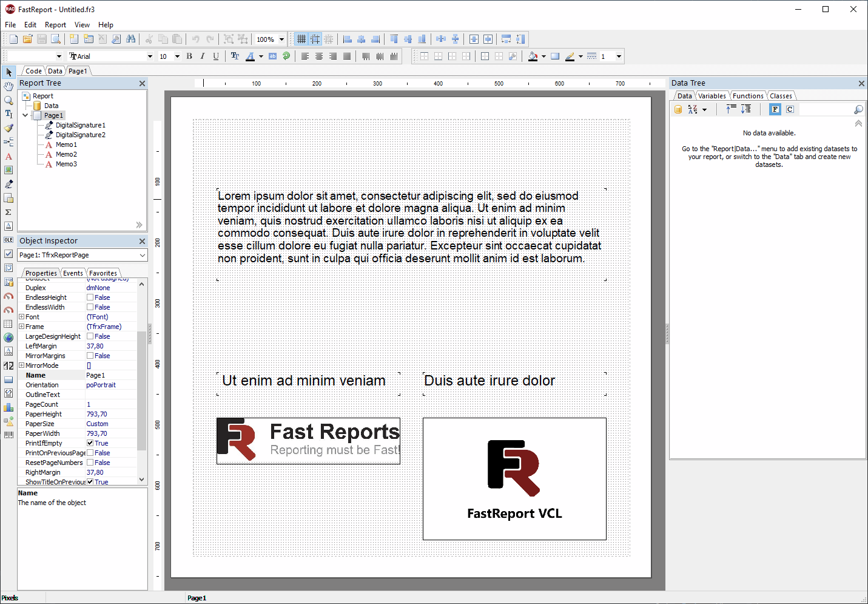868x604 pixels.
Task: Align selected objects to the left edge
Action: (x=347, y=39)
